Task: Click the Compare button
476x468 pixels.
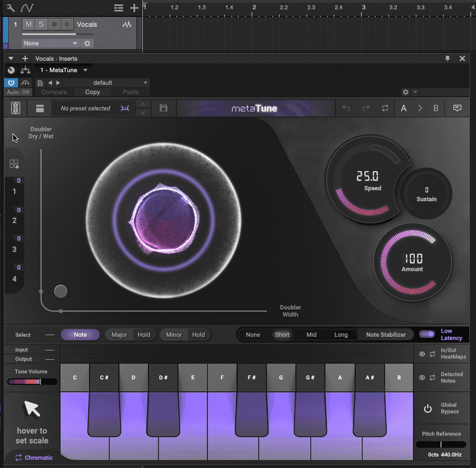Action: click(x=54, y=92)
